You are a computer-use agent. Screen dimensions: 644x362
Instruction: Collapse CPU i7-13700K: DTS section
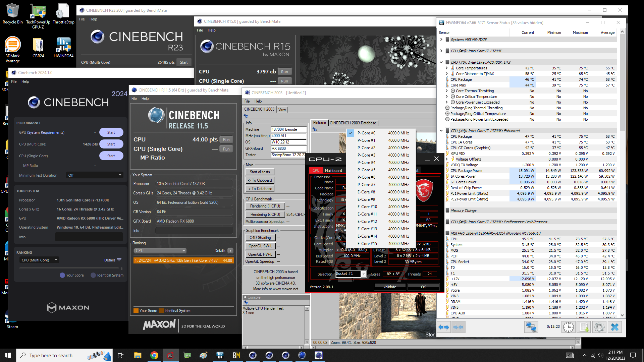(x=441, y=62)
